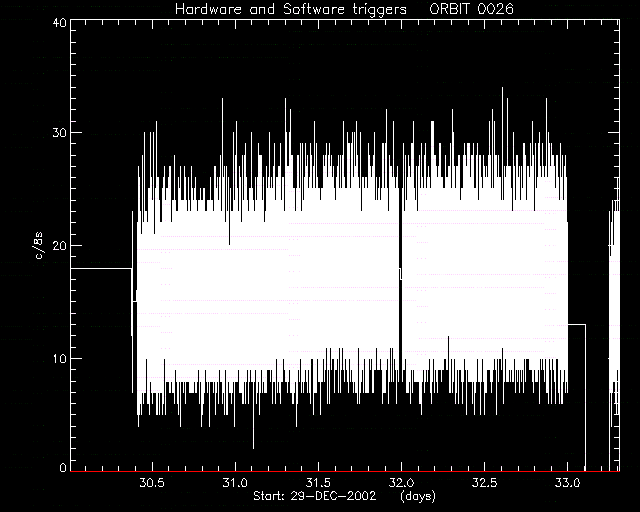Click the x-axis tick label 33.0

[x=568, y=483]
